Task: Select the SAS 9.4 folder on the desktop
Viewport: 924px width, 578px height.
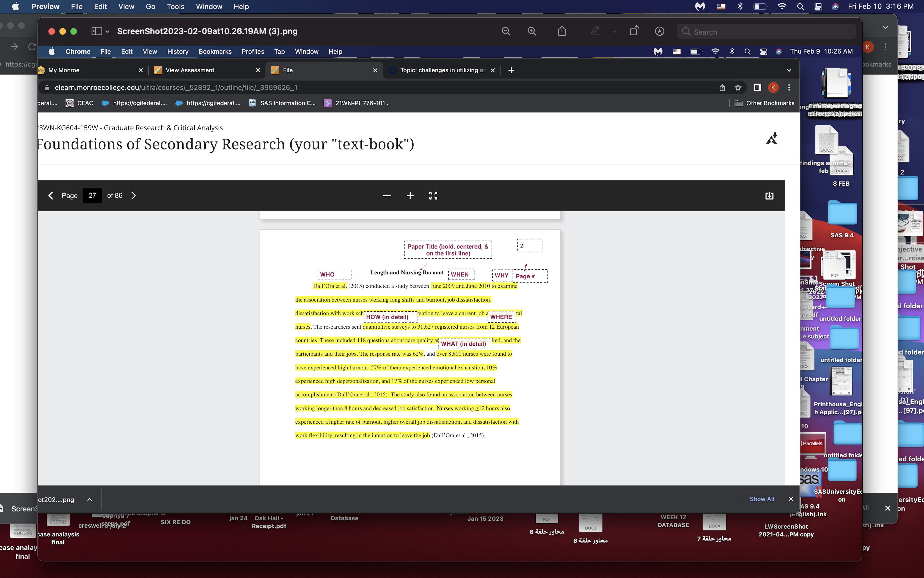Action: click(842, 219)
